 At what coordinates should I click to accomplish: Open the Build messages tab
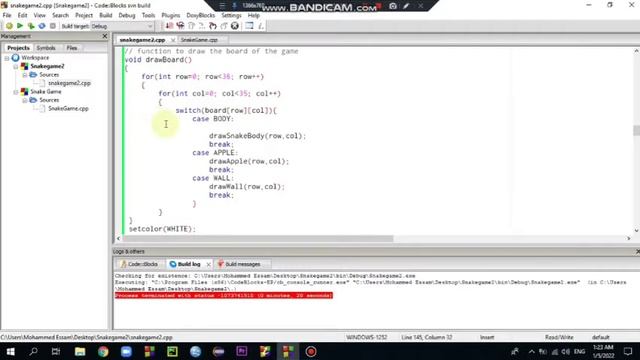[239, 264]
